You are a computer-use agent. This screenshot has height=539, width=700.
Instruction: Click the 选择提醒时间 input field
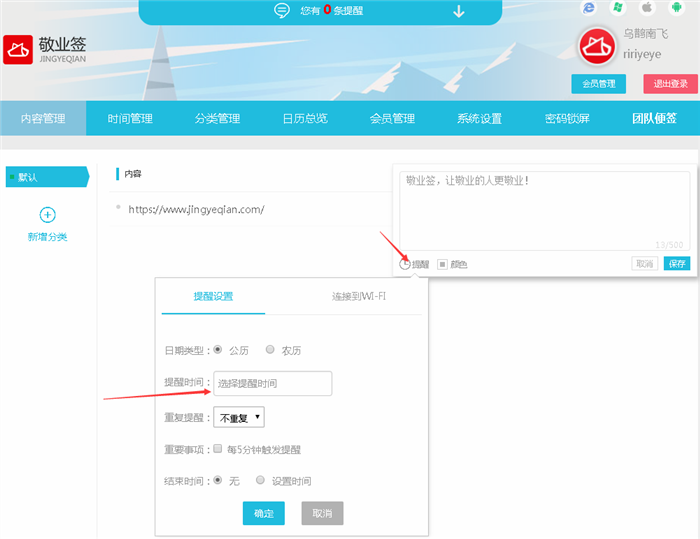pos(273,383)
